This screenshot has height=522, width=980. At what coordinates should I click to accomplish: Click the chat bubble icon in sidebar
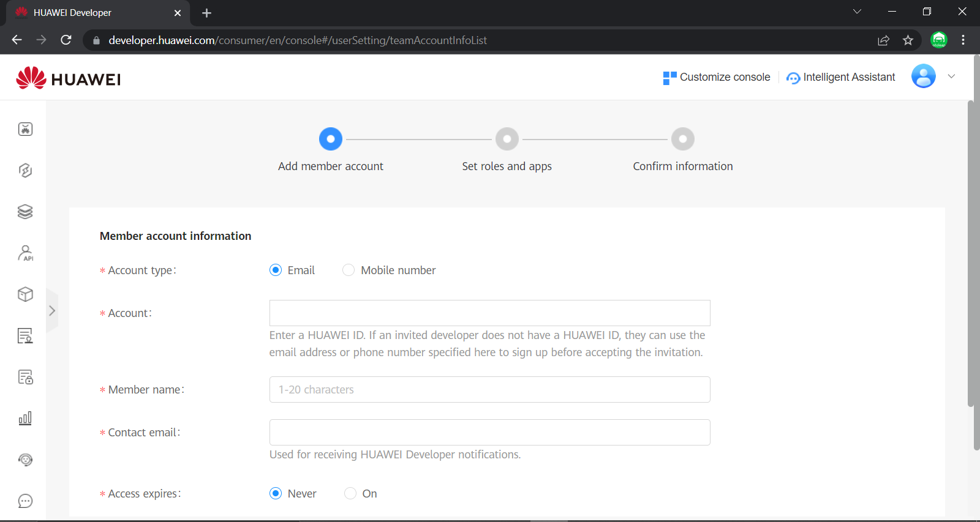pos(25,501)
